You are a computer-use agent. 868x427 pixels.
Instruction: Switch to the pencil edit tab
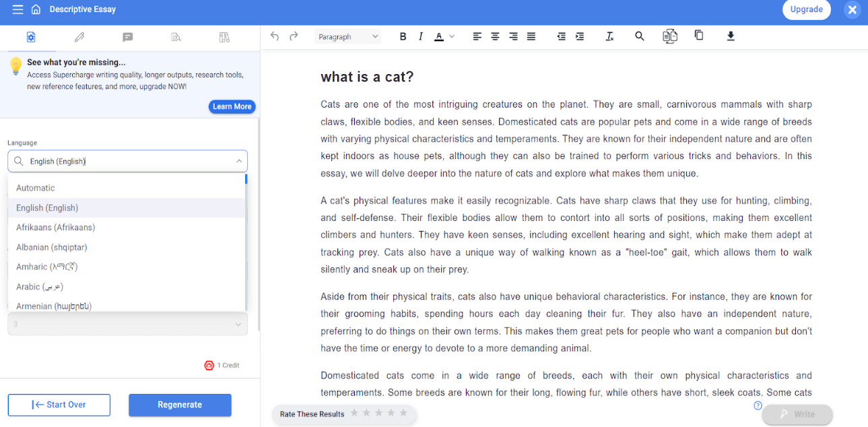click(79, 37)
